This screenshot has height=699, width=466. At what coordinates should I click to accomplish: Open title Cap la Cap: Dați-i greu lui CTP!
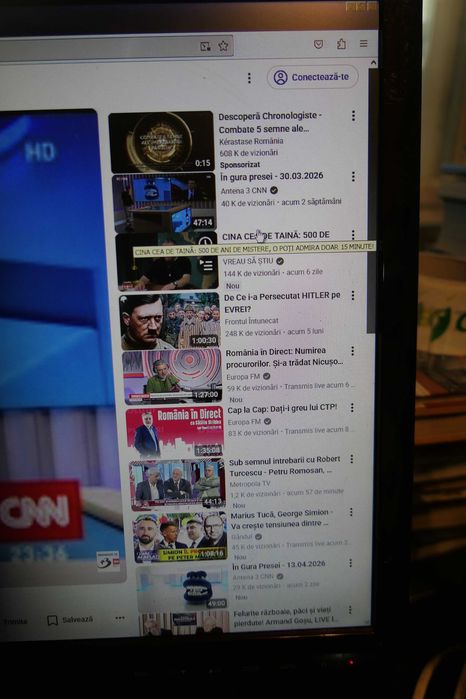pyautogui.click(x=282, y=409)
